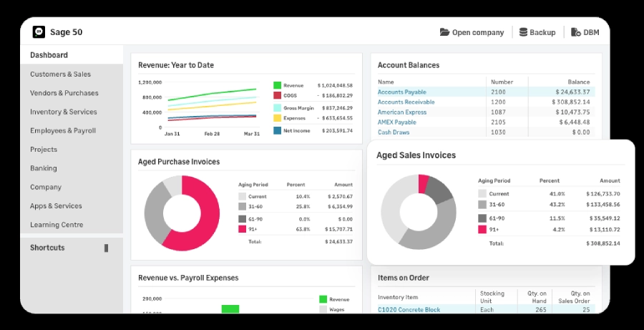The height and width of the screenshot is (330, 644).
Task: Click 91+ swatch in Aged Sales Invoices
Action: (x=482, y=229)
